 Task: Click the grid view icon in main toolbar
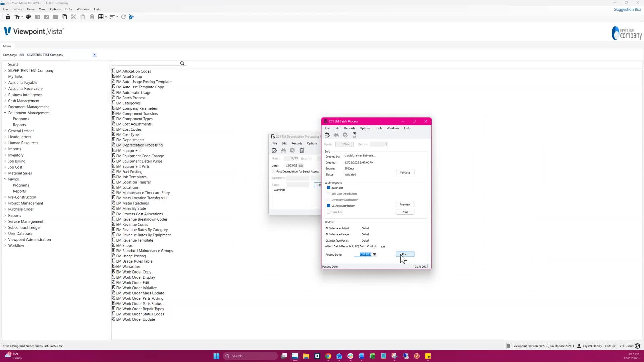(x=101, y=17)
